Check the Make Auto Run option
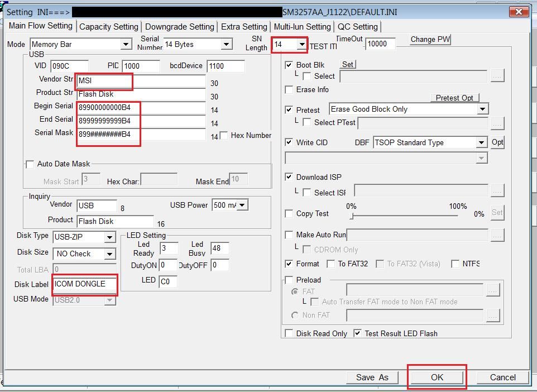 point(289,235)
